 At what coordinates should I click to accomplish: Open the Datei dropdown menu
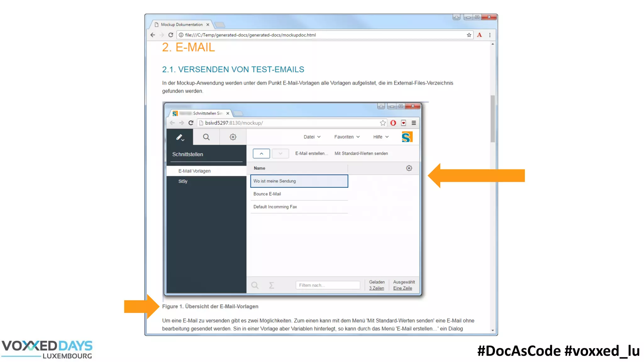pos(312,137)
